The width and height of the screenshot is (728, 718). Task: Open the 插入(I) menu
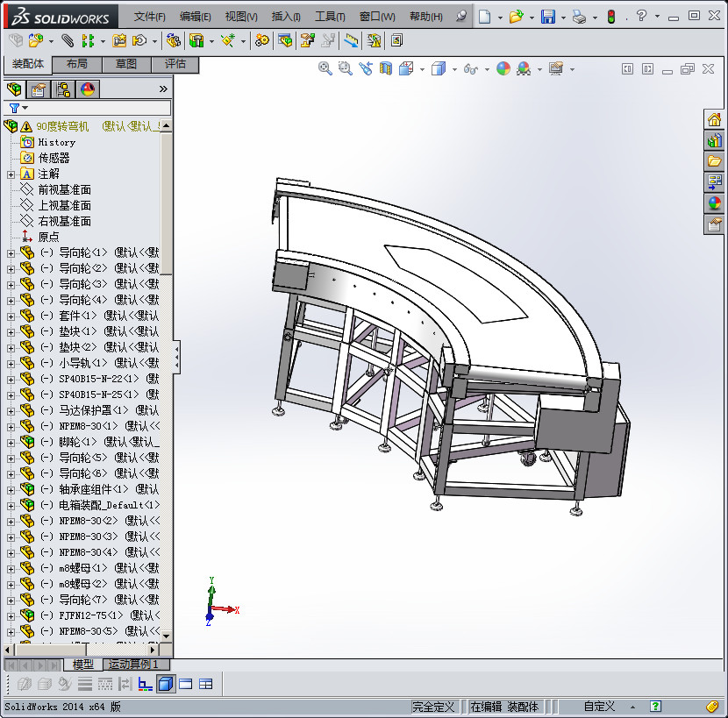pos(286,17)
